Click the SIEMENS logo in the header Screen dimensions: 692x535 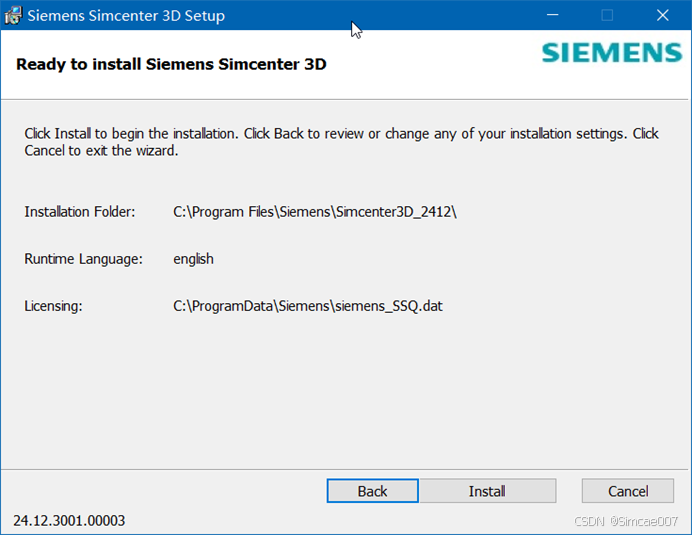coord(612,53)
